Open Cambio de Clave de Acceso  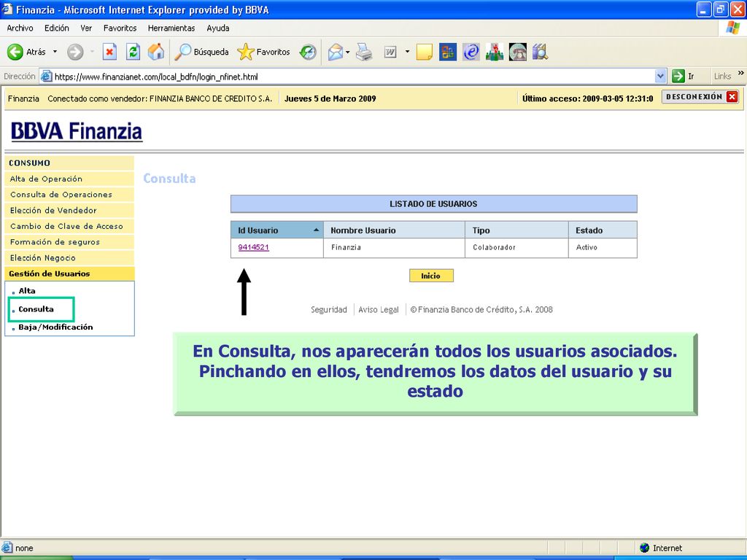point(69,226)
